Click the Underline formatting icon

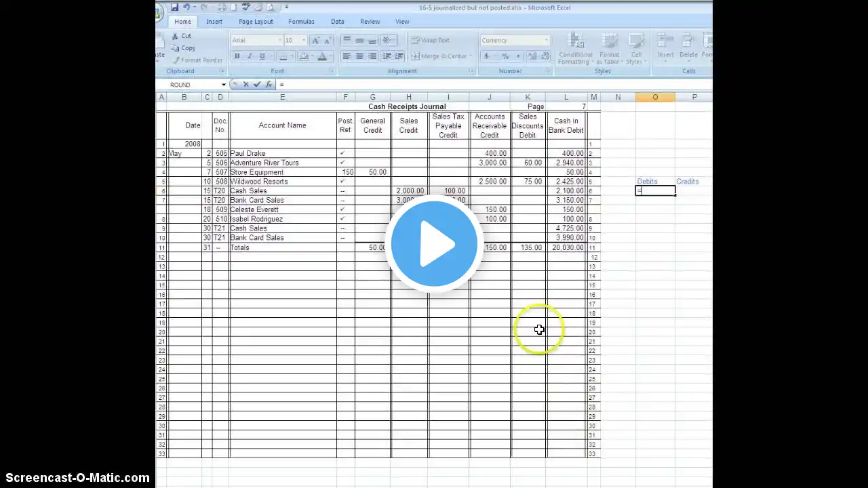[262, 56]
